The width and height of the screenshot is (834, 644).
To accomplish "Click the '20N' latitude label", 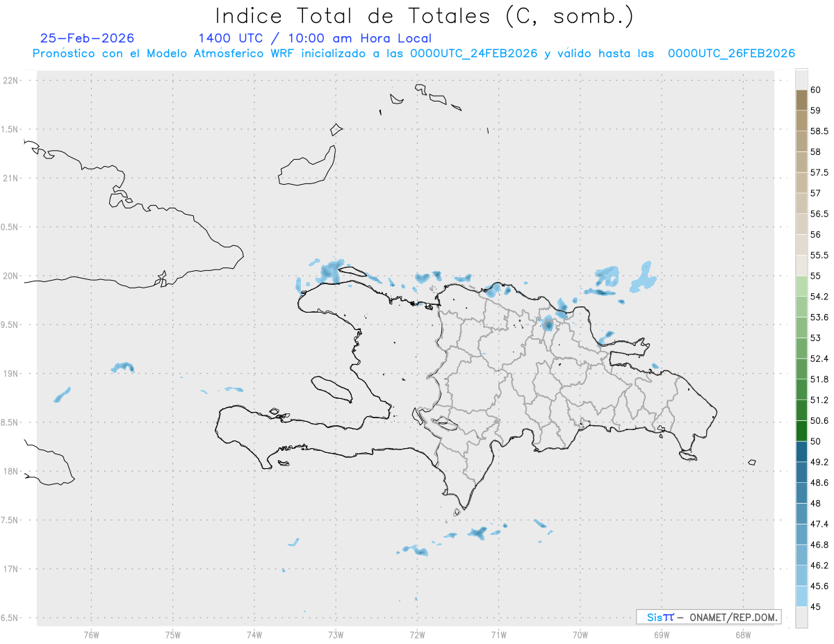I will tap(10, 276).
